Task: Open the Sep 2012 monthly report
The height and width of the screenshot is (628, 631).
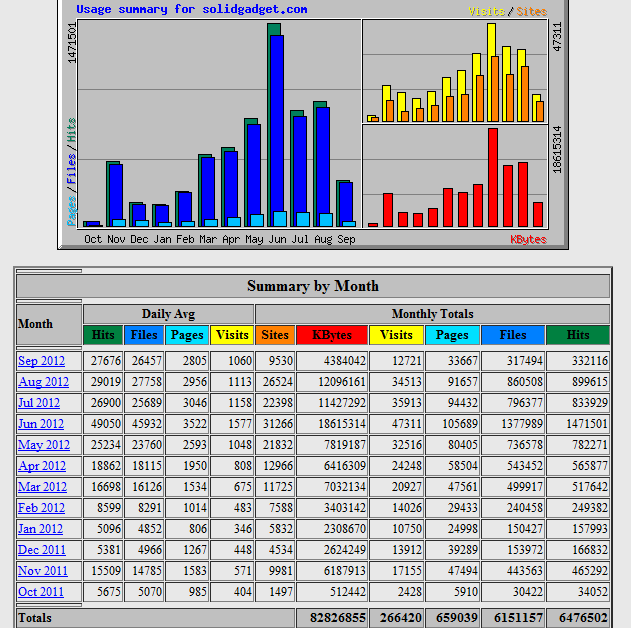Action: 41,361
